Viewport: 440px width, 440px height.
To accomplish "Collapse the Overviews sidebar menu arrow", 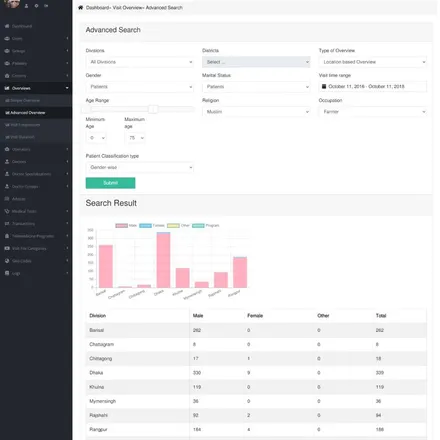I will click(67, 88).
